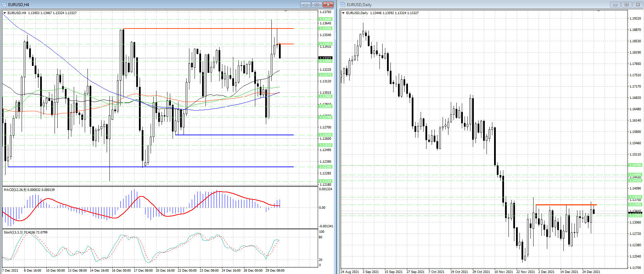Select the EURUSD,Daily window title bar
The image size is (644, 274).
480,4
